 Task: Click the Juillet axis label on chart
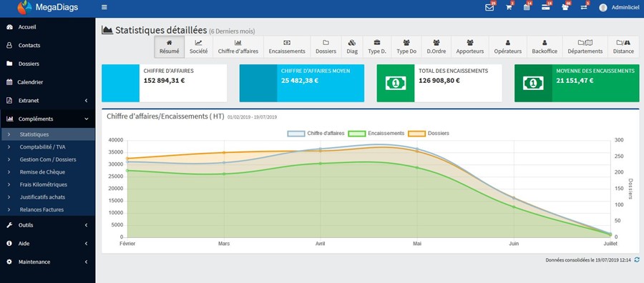coord(610,244)
